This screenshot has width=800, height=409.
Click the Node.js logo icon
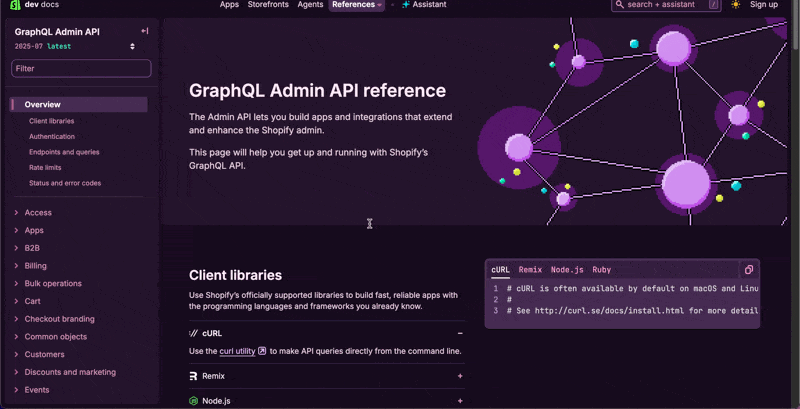(x=193, y=401)
